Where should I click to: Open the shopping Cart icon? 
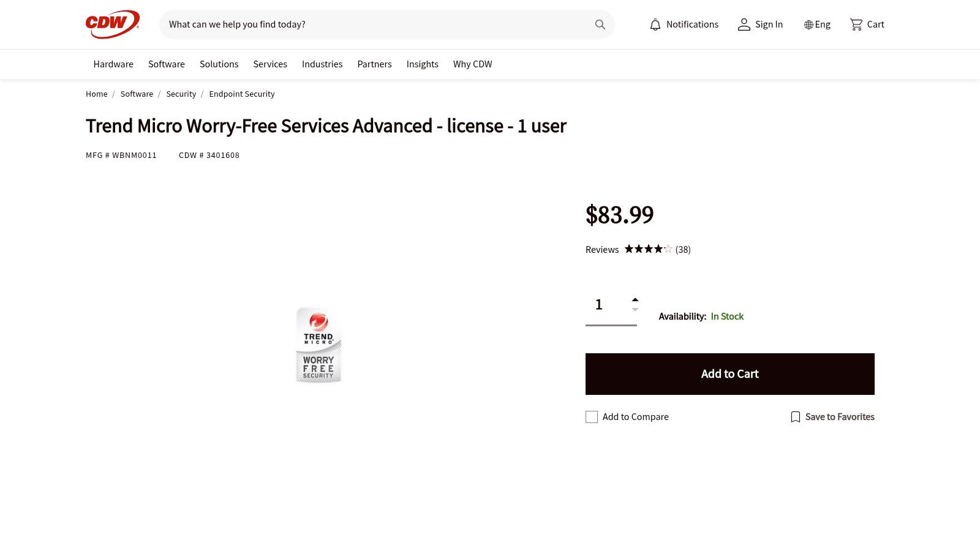(857, 24)
